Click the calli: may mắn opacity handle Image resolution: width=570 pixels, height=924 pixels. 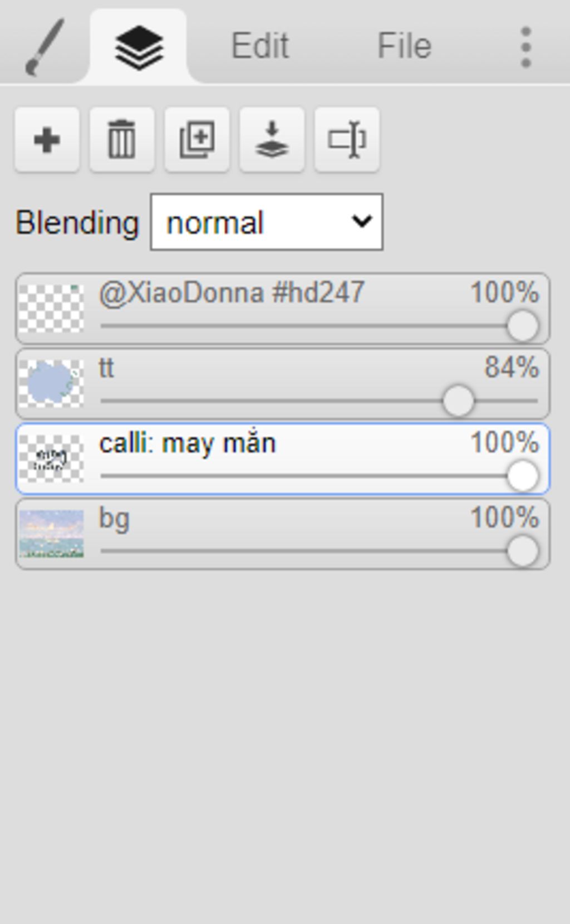pyautogui.click(x=523, y=476)
